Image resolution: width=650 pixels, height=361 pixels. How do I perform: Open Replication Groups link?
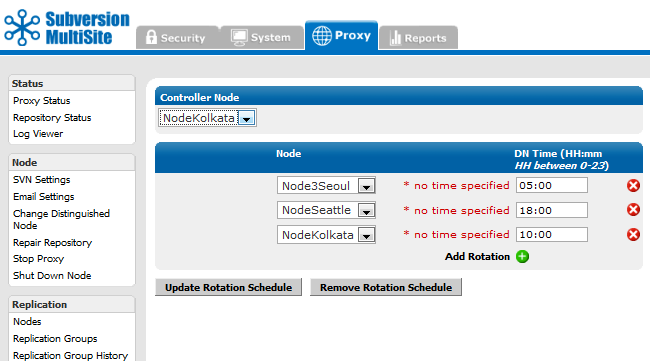coord(55,339)
